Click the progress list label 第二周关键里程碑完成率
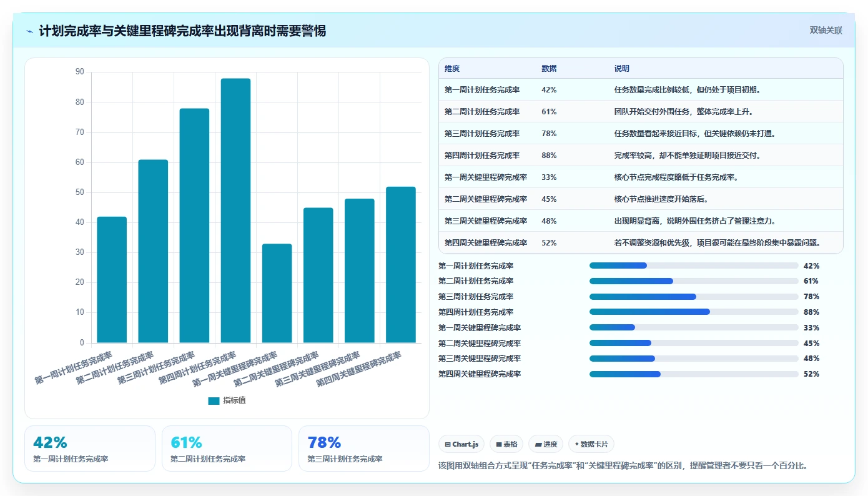Image resolution: width=868 pixels, height=496 pixels. pyautogui.click(x=480, y=344)
